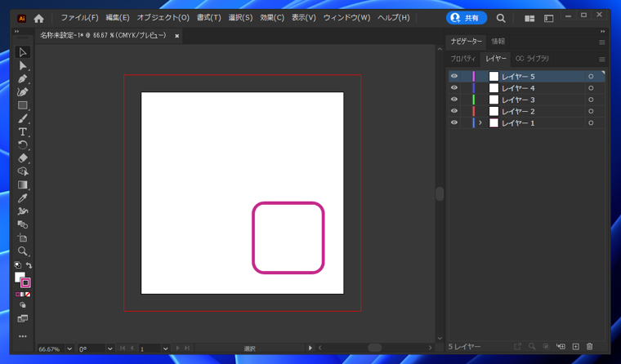Open the arrange documents icon
Viewport: 621px width, 364px height.
point(529,19)
